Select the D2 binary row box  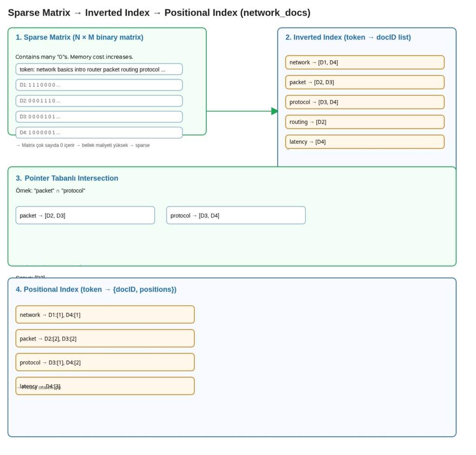99,101
